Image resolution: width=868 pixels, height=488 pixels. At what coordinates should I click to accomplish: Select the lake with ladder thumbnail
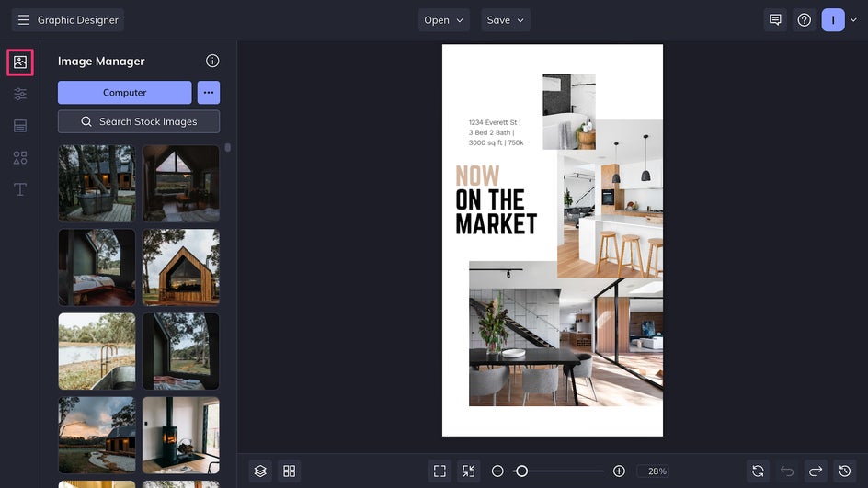pyautogui.click(x=97, y=351)
